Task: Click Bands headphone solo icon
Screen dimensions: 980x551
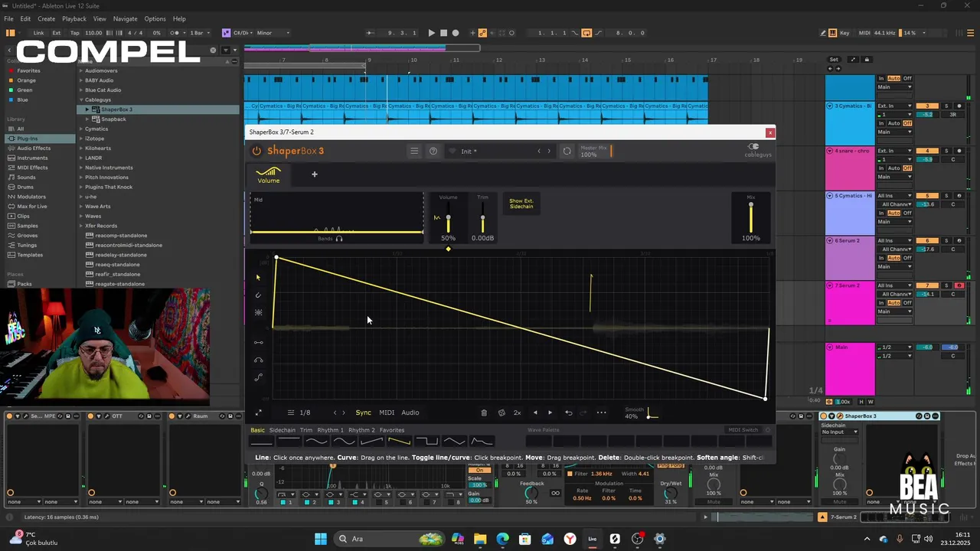Action: pyautogui.click(x=339, y=239)
